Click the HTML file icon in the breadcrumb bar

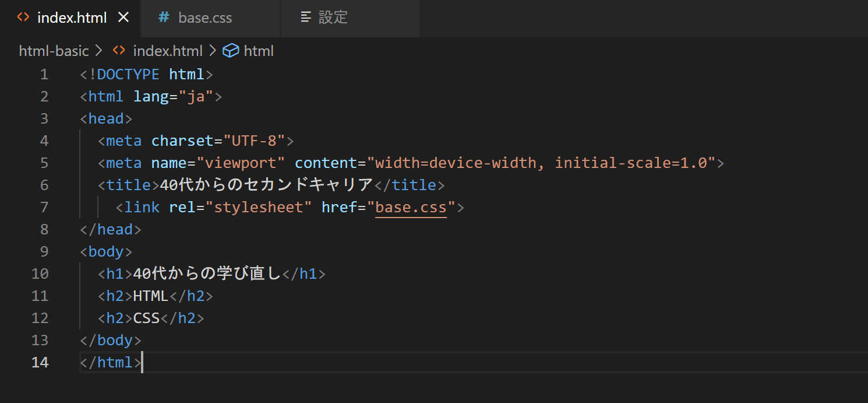[118, 51]
